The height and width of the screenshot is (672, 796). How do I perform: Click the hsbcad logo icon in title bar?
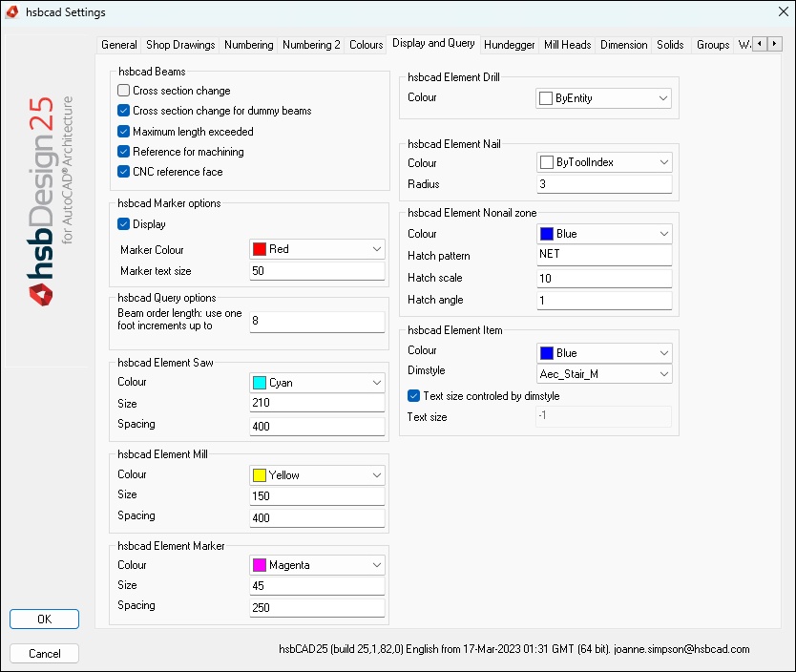[x=12, y=11]
